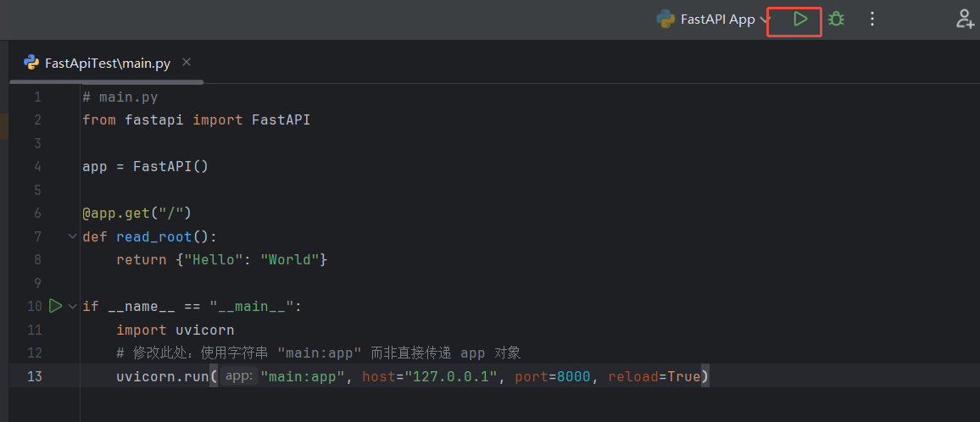
Task: Close the FastApiTest\main.py tab
Action: [186, 63]
